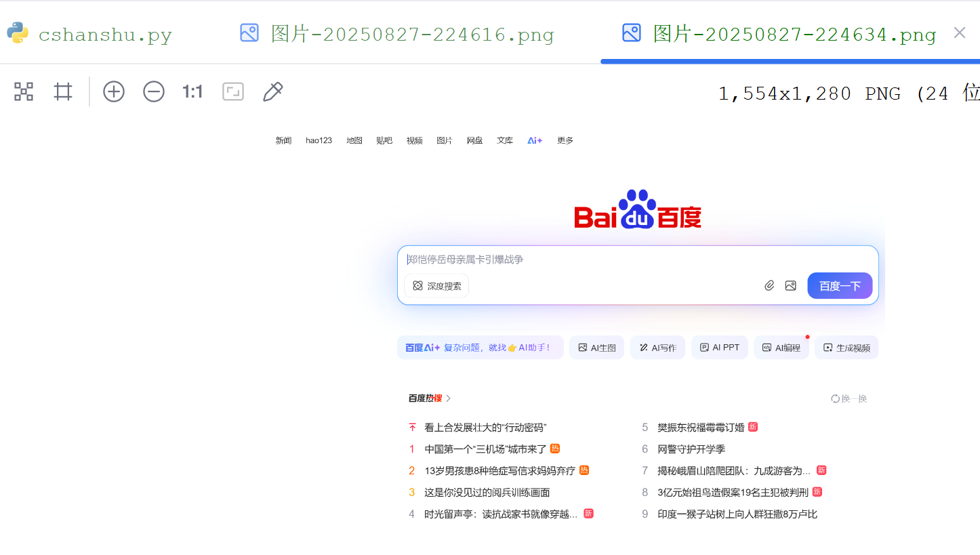Image resolution: width=980 pixels, height=555 pixels.
Task: Click the 百度一下 search button
Action: [x=840, y=286]
